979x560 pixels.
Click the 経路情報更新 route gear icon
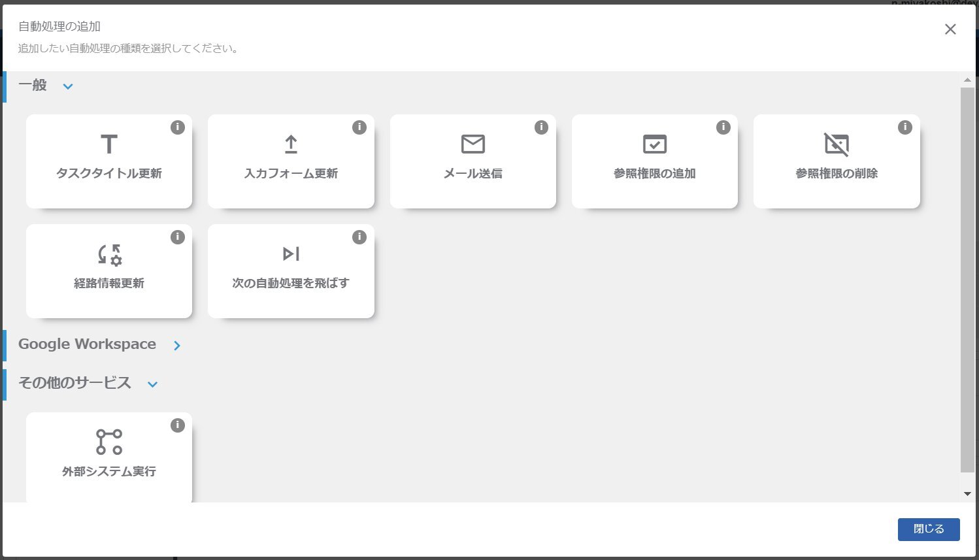(109, 254)
